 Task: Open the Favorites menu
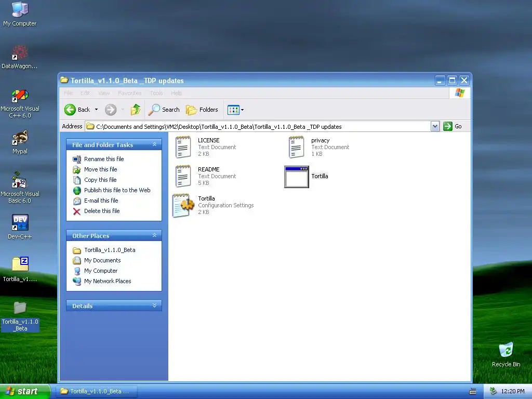[x=129, y=93]
